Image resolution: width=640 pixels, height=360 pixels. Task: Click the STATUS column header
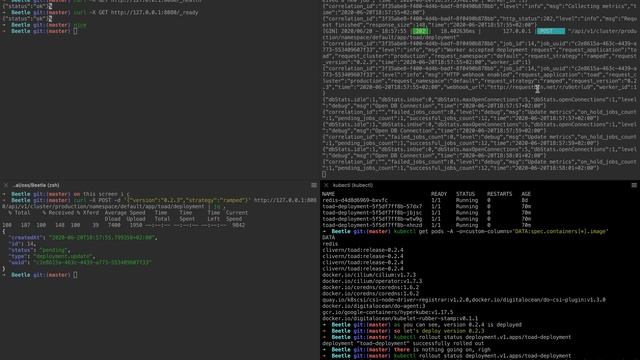[465, 194]
